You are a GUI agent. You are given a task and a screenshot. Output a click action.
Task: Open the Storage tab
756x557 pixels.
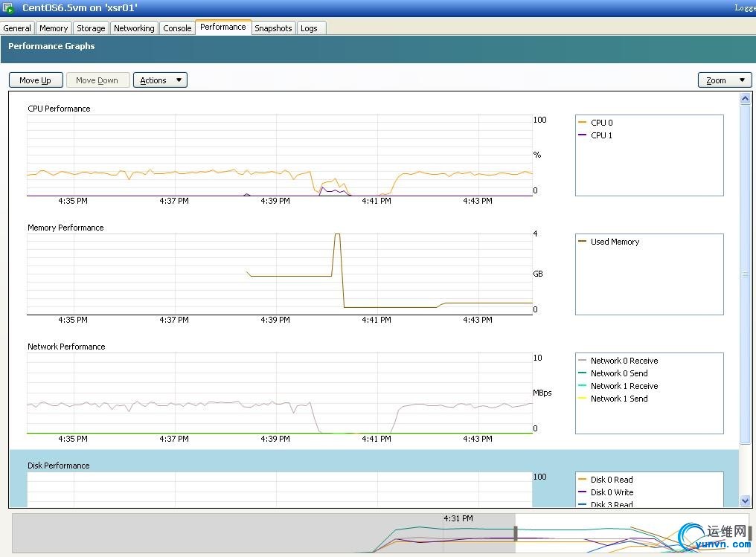pos(91,28)
